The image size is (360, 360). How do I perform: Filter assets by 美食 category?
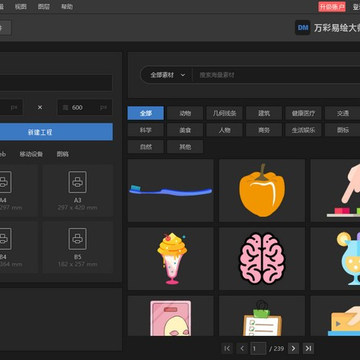pyautogui.click(x=185, y=130)
